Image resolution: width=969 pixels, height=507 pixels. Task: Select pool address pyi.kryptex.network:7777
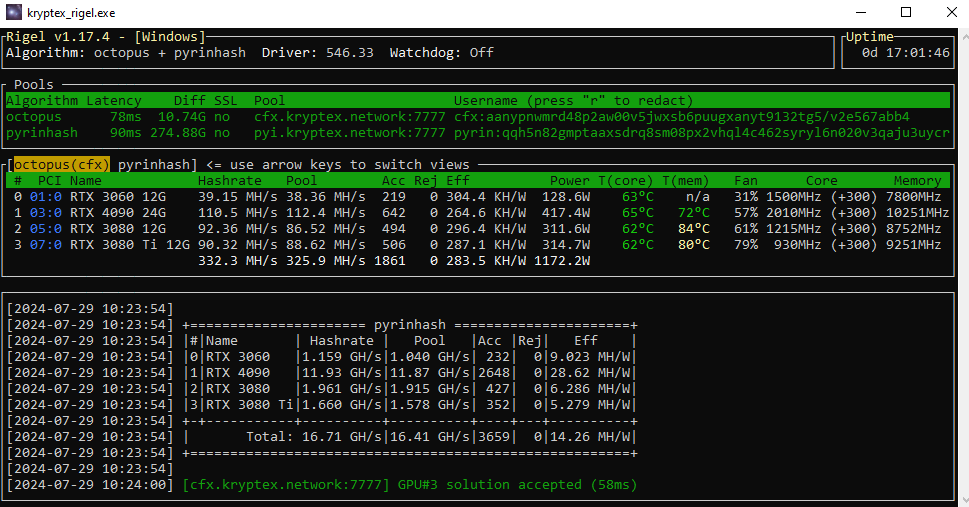coord(350,133)
